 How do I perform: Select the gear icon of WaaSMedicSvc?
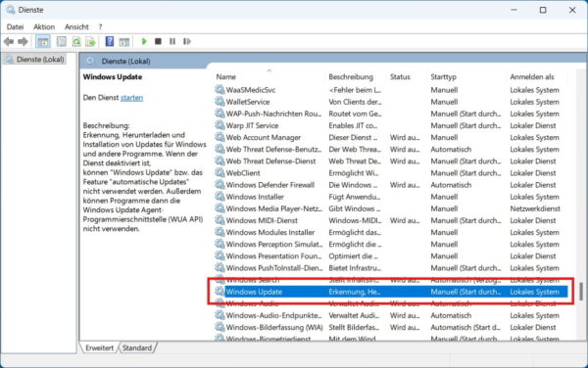point(220,90)
